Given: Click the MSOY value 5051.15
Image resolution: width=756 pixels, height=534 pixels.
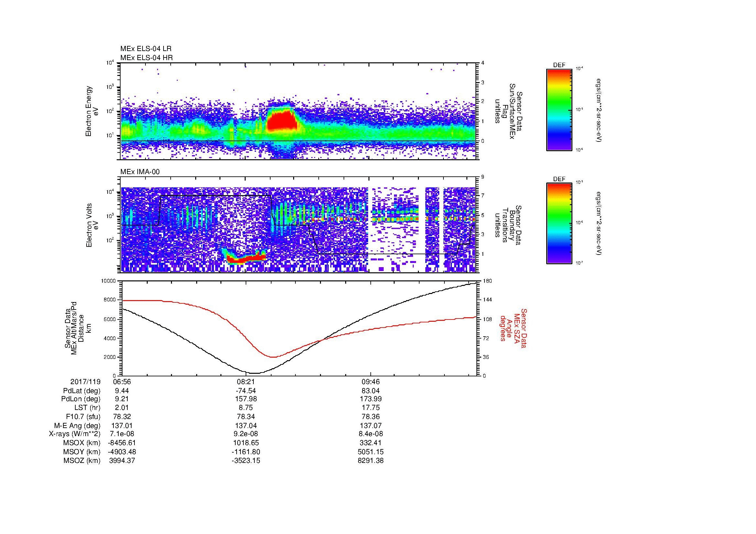Looking at the screenshot, I should [370, 452].
